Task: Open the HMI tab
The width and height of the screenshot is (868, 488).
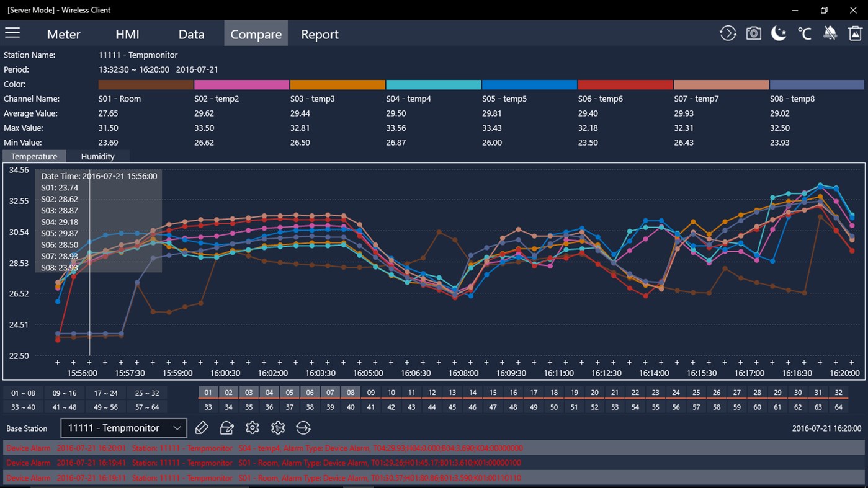Action: [x=127, y=34]
